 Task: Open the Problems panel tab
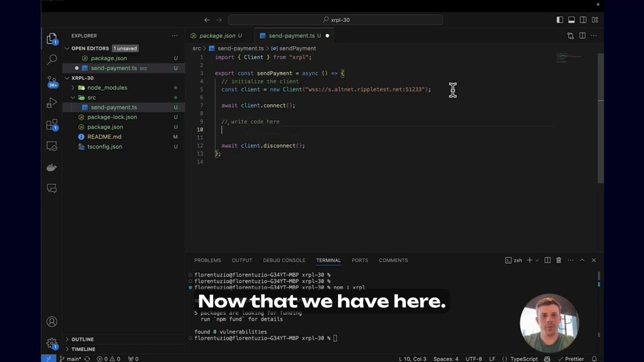(208, 260)
